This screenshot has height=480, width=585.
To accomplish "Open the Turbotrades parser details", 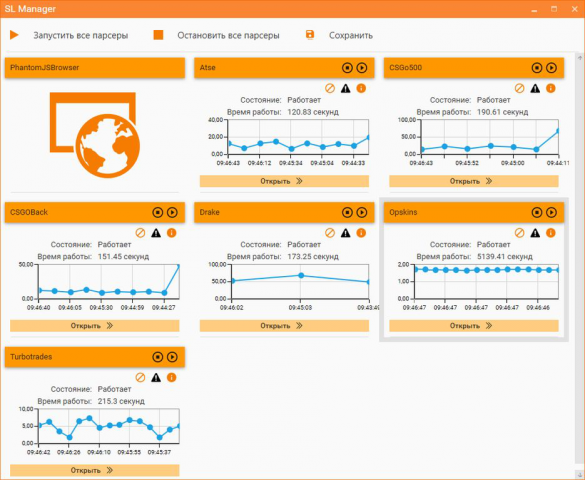I will 95,470.
